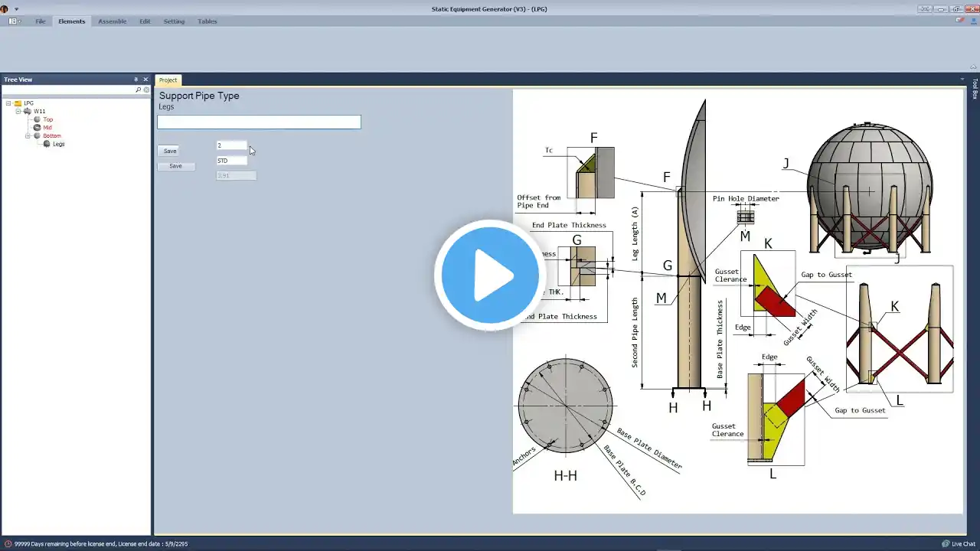Click the greyed field showing 3.91
Image resolution: width=980 pixels, height=551 pixels.
pyautogui.click(x=237, y=175)
